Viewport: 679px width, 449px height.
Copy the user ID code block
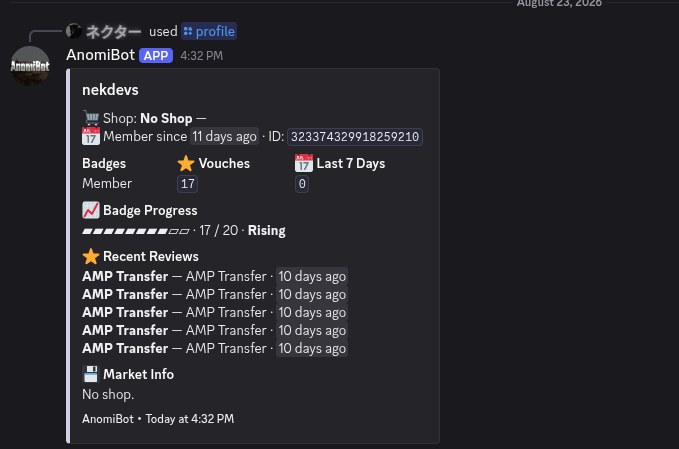[355, 137]
